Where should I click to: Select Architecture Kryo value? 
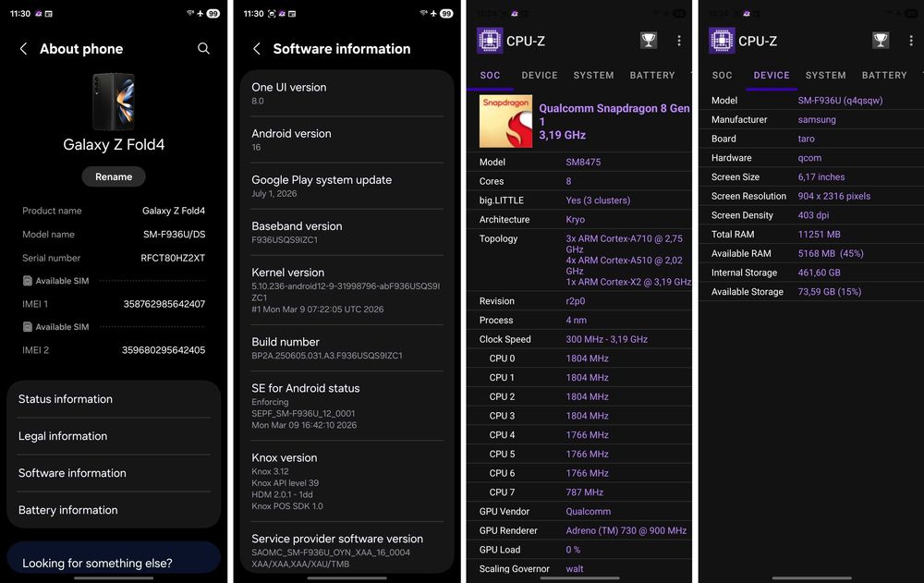pyautogui.click(x=575, y=219)
